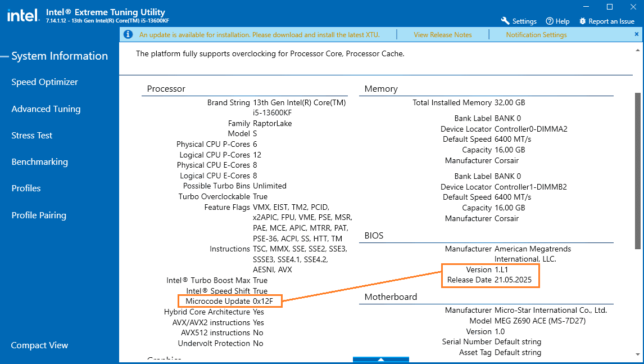Click the Help label

coord(563,21)
